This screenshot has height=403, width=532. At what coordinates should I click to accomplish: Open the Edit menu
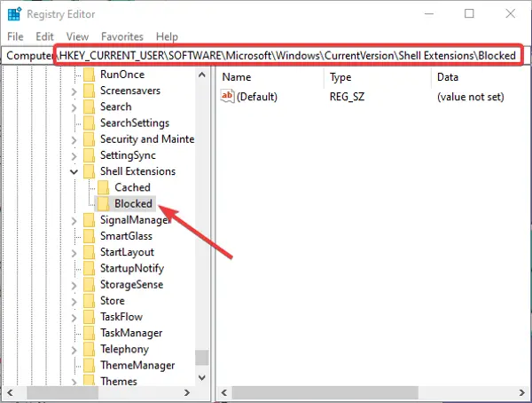click(x=45, y=36)
